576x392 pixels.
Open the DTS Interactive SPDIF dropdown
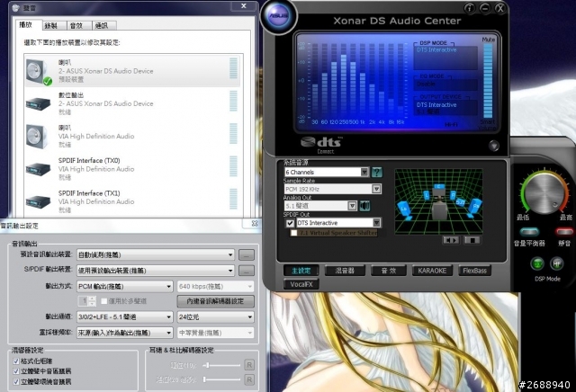click(338, 223)
